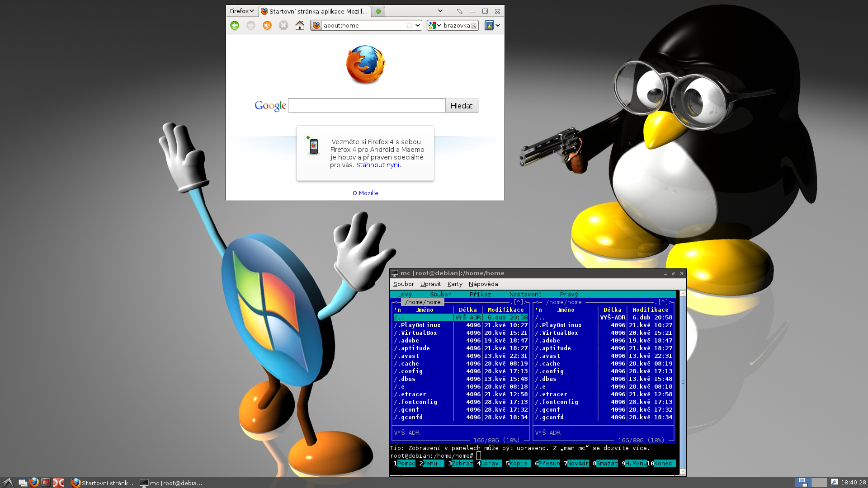Image resolution: width=868 pixels, height=488 pixels.
Task: Click the pencil icon in Firefox title area
Action: tap(460, 11)
